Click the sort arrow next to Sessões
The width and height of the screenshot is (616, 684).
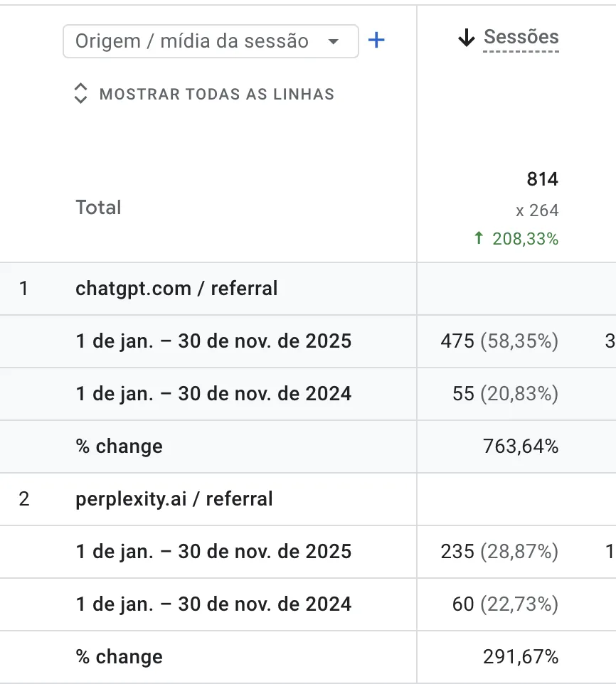pos(466,38)
